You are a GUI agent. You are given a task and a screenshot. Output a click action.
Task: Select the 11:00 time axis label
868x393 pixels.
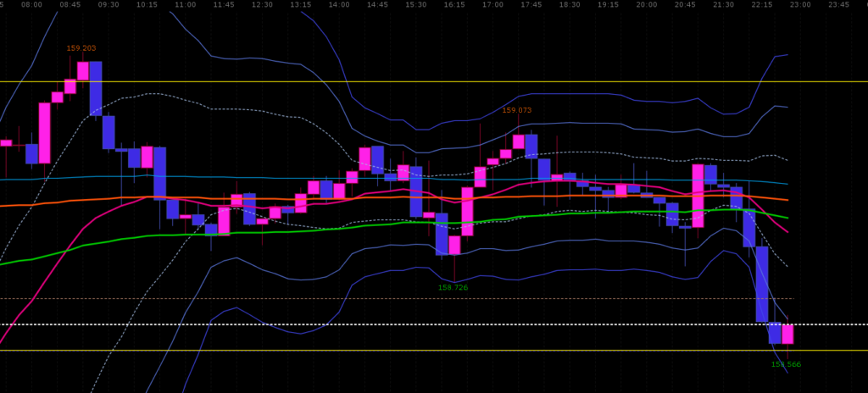click(185, 4)
